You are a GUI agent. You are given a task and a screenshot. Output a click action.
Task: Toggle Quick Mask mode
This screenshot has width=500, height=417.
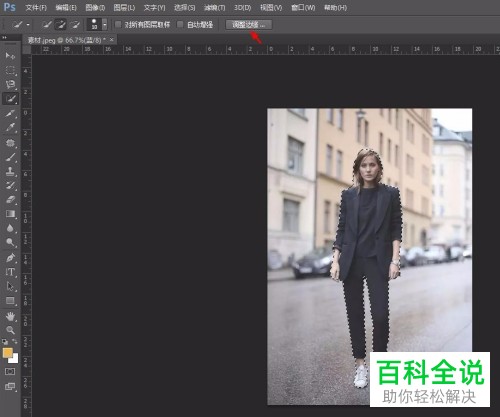click(10, 371)
